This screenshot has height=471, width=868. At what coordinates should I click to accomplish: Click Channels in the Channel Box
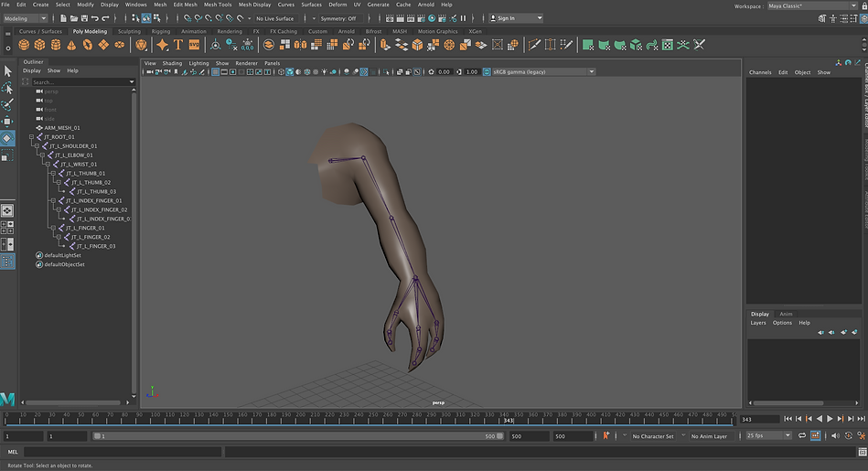pos(760,72)
